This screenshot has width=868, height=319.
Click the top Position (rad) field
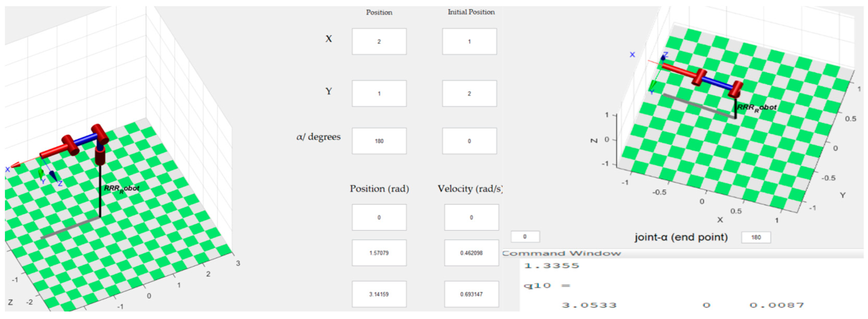click(x=379, y=217)
